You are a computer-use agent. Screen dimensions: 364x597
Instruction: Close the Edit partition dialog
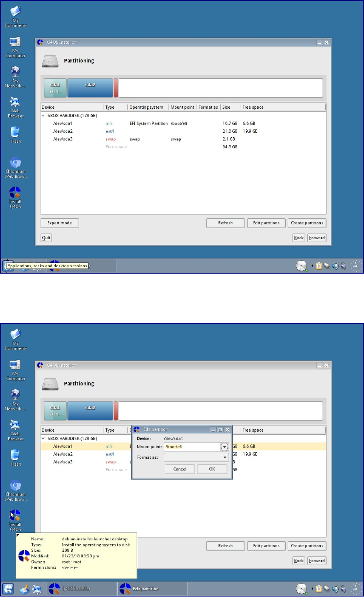click(227, 429)
